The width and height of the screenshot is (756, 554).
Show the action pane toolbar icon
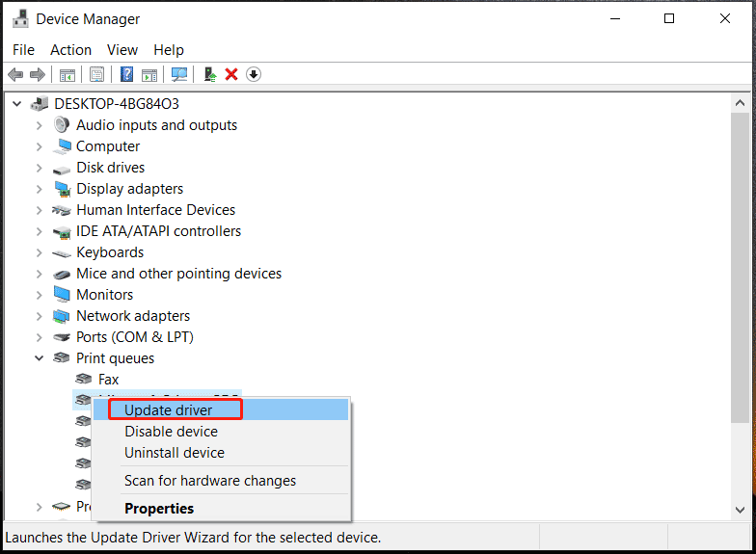click(x=149, y=75)
